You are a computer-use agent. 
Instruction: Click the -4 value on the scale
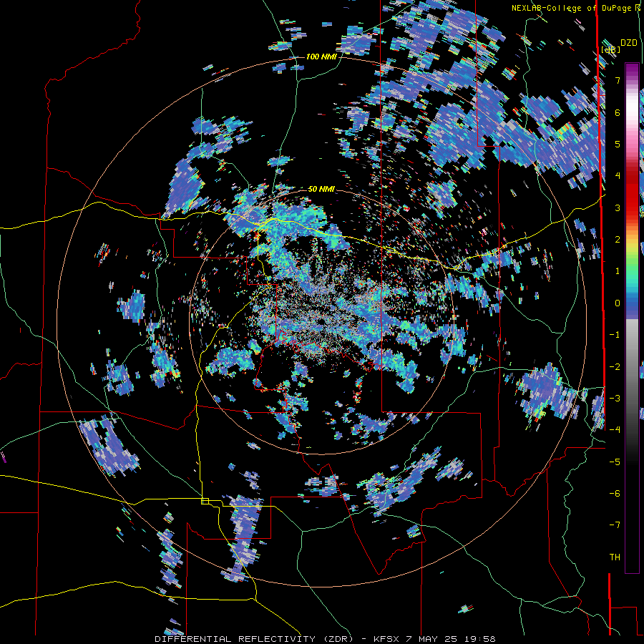615,430
